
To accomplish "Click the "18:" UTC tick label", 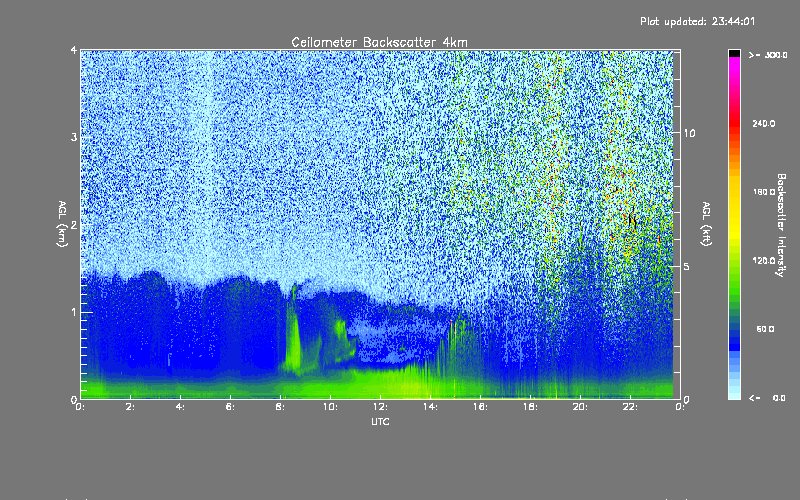I will (x=530, y=407).
